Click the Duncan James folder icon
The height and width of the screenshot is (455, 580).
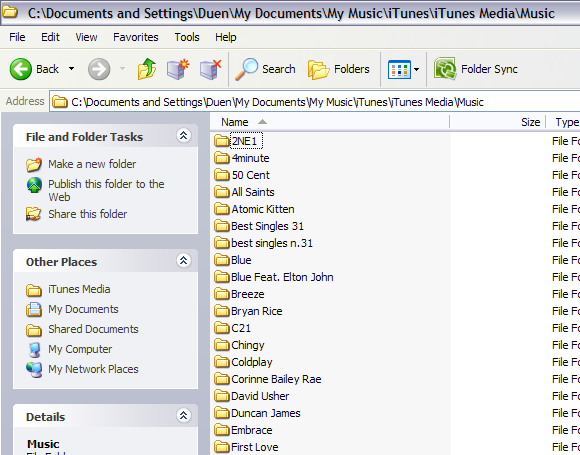click(222, 413)
